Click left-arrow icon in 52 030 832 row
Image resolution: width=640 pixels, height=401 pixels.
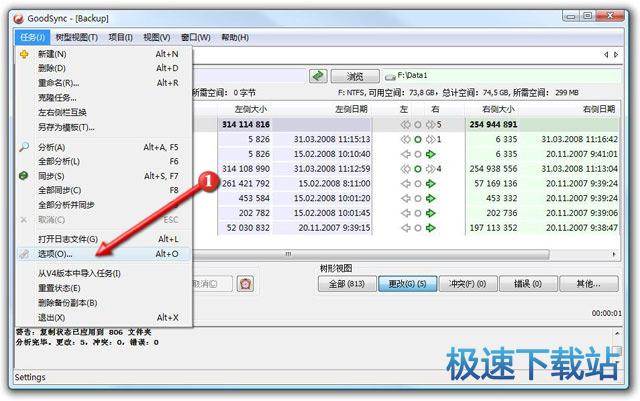(x=405, y=228)
